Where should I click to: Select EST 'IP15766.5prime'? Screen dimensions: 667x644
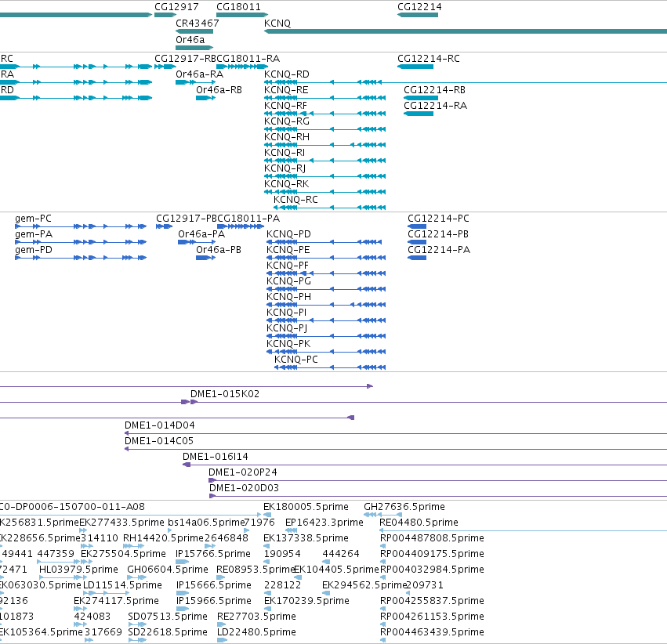click(x=213, y=555)
